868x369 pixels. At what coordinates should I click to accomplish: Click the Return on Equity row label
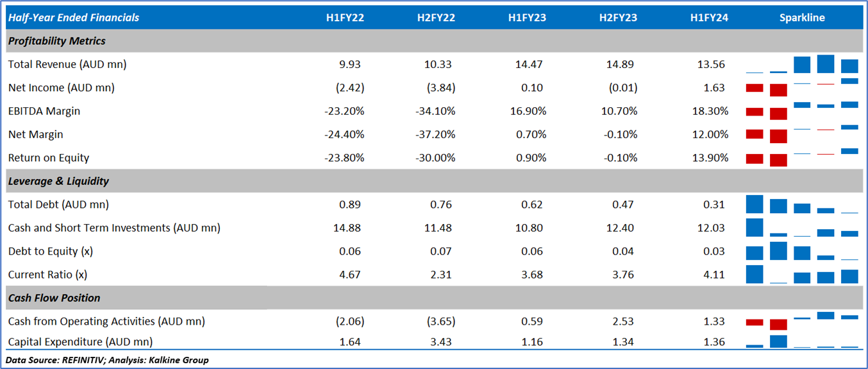click(x=49, y=158)
